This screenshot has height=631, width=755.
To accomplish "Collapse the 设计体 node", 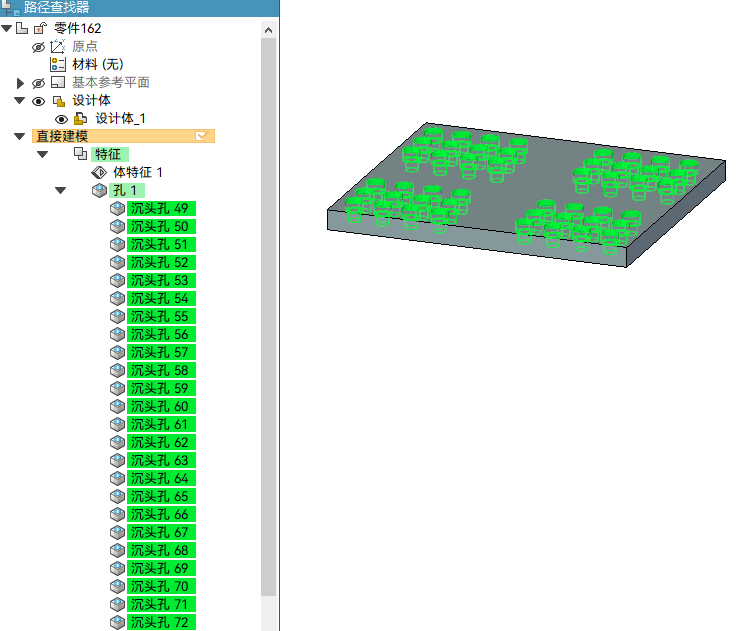I will (x=19, y=101).
